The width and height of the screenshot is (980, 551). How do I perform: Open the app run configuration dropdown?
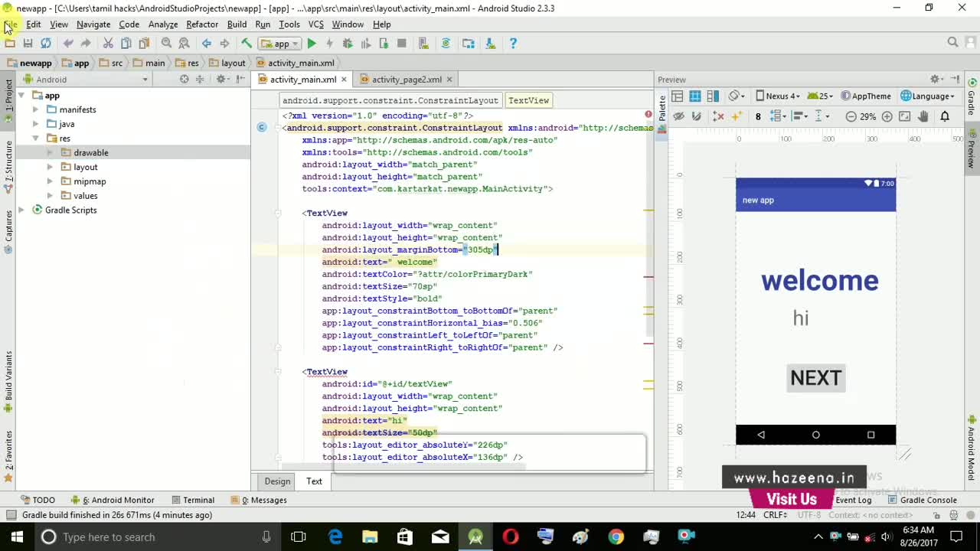click(281, 44)
